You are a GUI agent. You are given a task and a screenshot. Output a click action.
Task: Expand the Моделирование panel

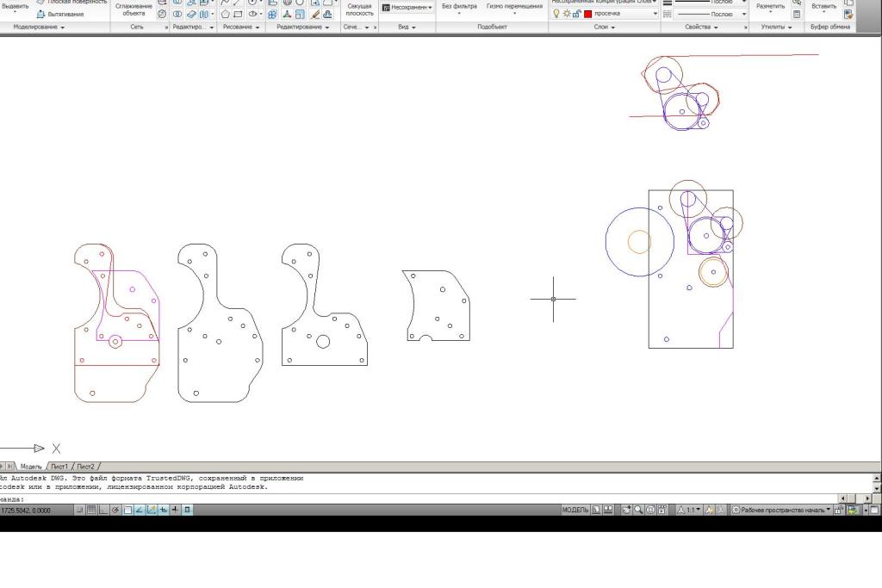39,27
